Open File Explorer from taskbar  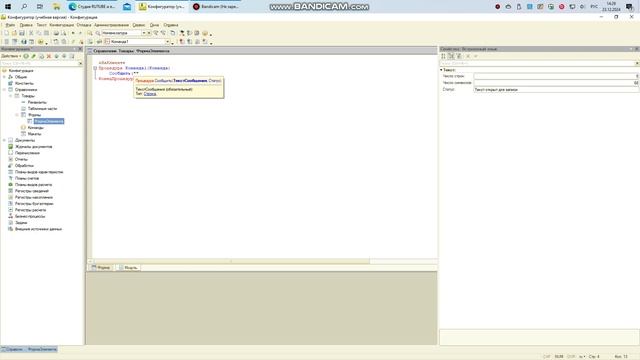point(56,7)
